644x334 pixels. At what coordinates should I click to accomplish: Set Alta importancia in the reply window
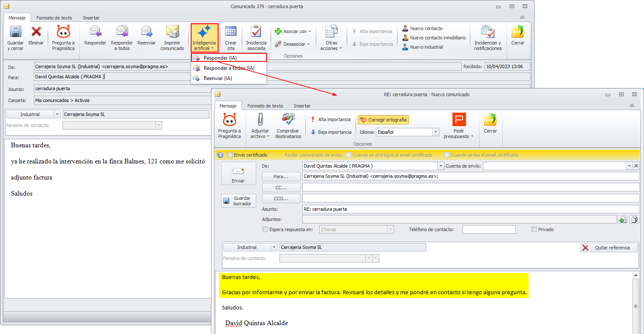331,119
